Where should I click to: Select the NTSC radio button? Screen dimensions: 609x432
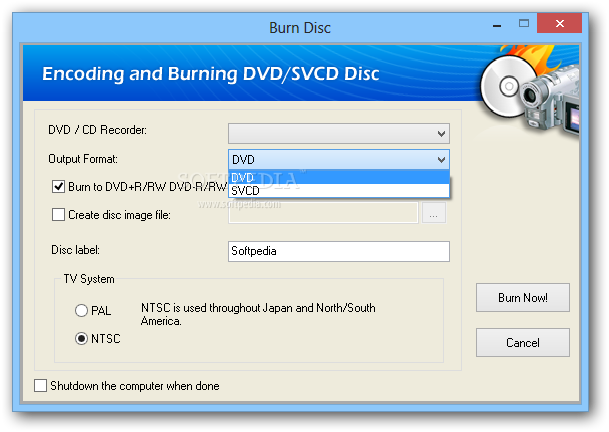81,339
